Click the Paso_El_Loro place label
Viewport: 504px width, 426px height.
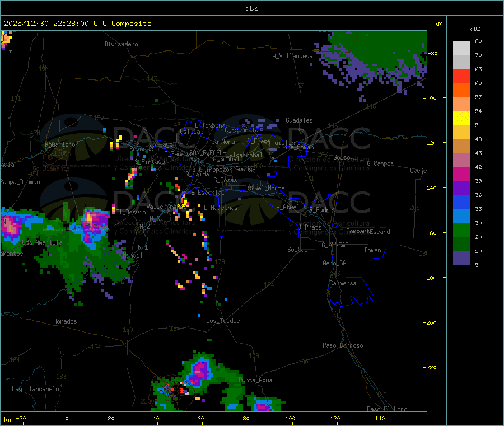388,409
